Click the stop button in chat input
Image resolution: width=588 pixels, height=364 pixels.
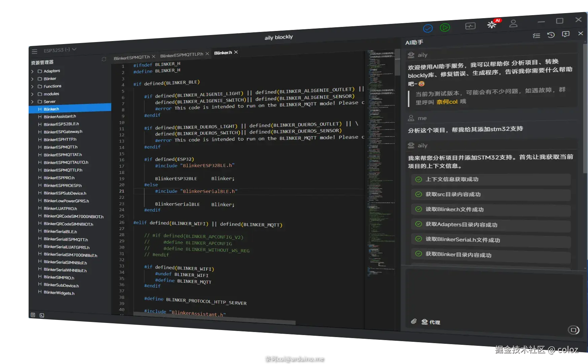click(x=574, y=330)
